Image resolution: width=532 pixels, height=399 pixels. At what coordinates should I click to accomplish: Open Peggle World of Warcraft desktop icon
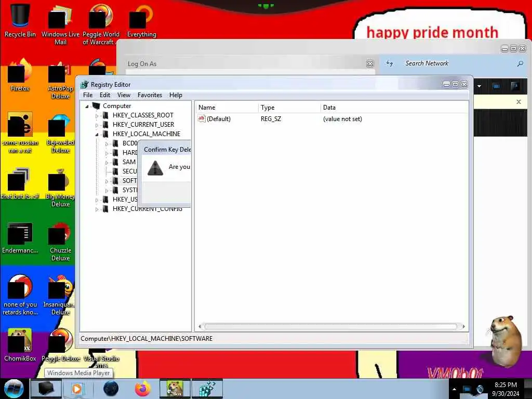(100, 24)
